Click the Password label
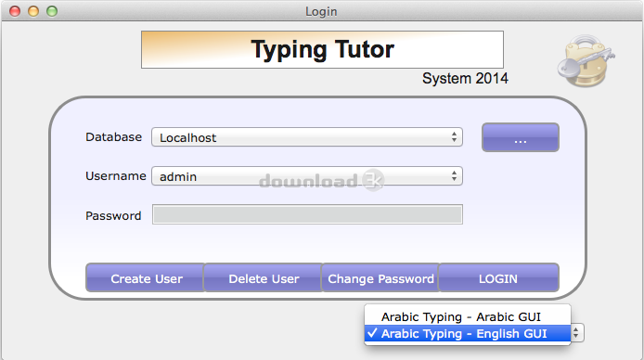 113,215
